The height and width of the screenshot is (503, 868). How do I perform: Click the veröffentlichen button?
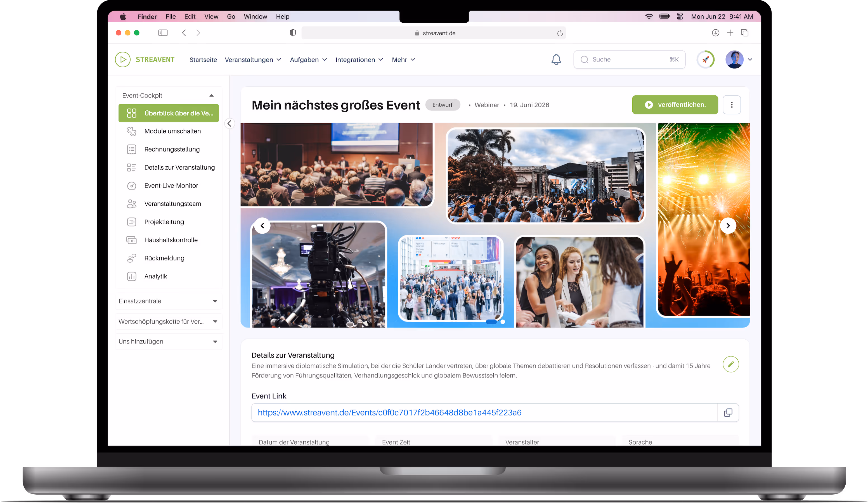[675, 105]
